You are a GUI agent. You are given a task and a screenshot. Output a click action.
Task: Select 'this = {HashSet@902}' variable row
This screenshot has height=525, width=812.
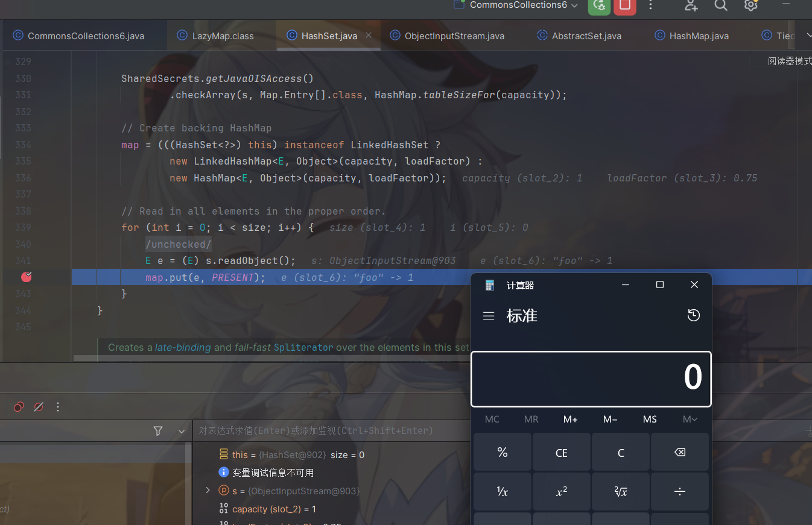[x=299, y=455]
